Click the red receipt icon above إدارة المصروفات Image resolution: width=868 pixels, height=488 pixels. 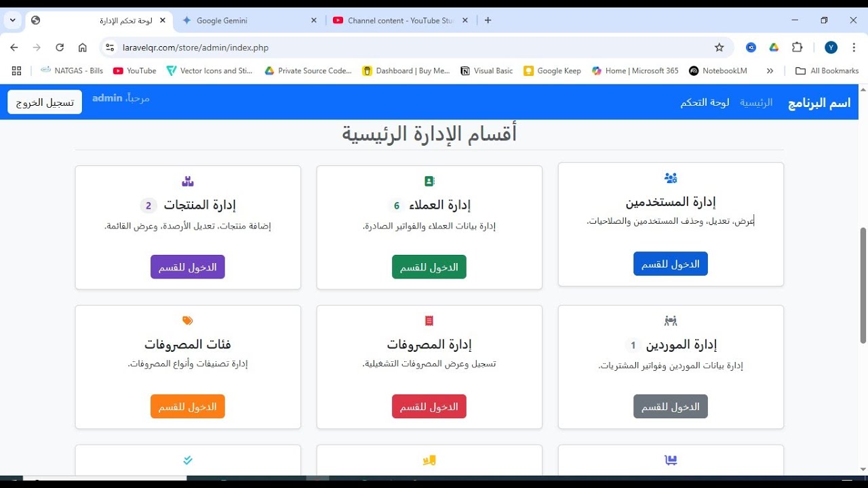pos(429,321)
